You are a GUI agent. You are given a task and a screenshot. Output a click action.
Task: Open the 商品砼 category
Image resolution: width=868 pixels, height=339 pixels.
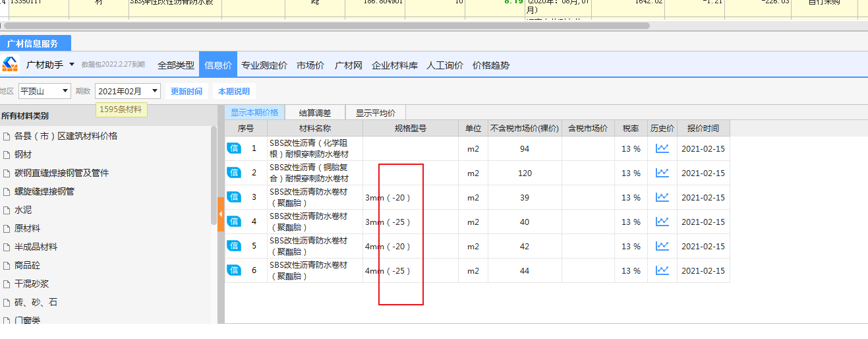pos(27,265)
